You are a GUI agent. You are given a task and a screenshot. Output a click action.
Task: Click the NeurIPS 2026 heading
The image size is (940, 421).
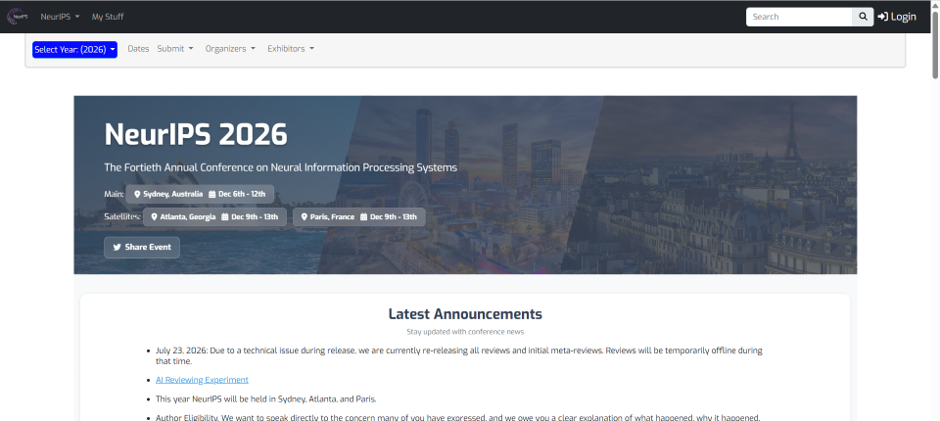click(x=196, y=134)
